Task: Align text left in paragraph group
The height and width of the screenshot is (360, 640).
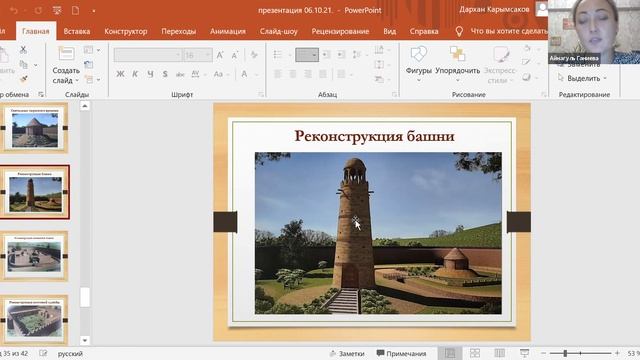Action: point(278,74)
